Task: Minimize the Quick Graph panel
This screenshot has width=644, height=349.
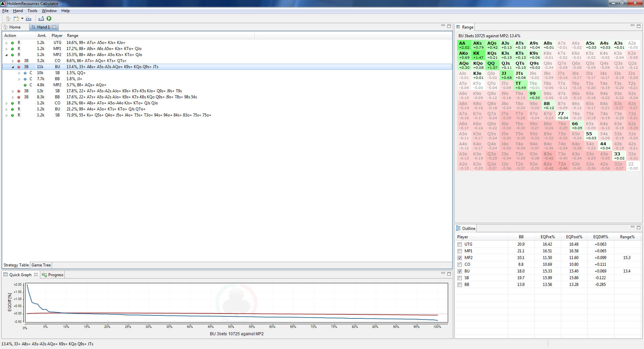Action: pos(443,273)
